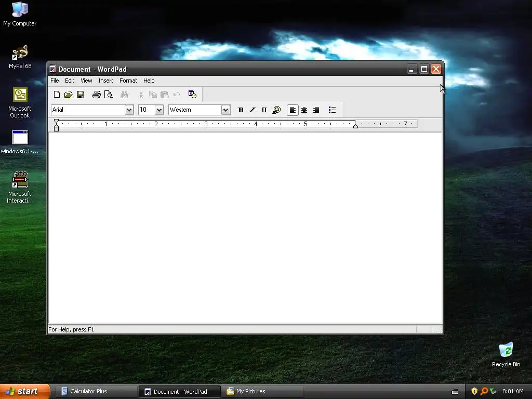532x399 pixels.
Task: Select the MyPal 68 desktop icon
Action: (x=20, y=57)
